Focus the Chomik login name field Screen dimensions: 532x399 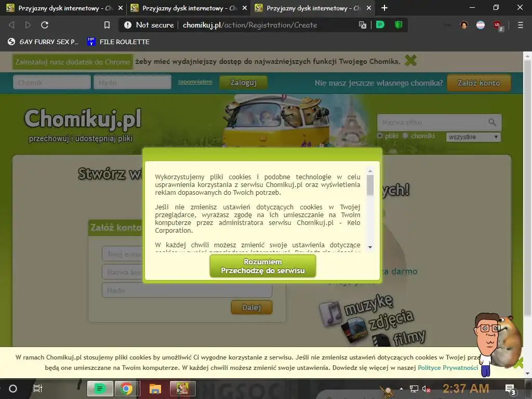pos(52,83)
